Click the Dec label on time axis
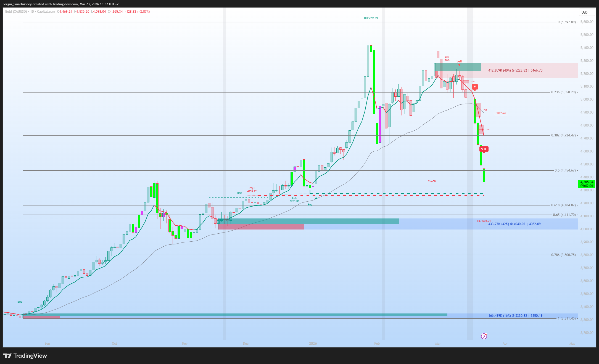This screenshot has width=599, height=364. click(x=246, y=344)
